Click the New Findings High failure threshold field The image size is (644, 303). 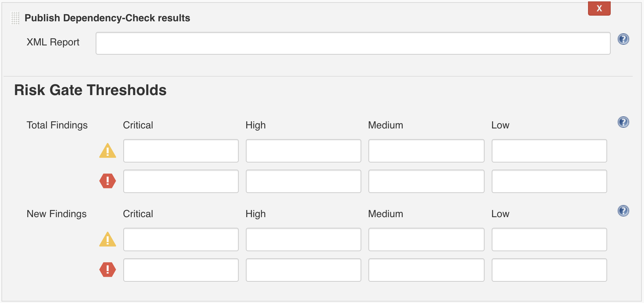pyautogui.click(x=303, y=270)
